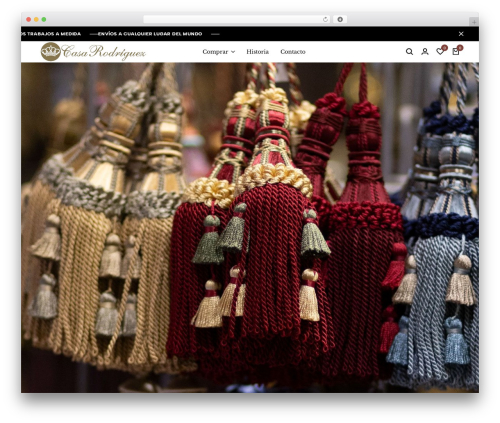Click the tassels hero banner image
The width and height of the screenshot is (500, 423).
(x=250, y=227)
